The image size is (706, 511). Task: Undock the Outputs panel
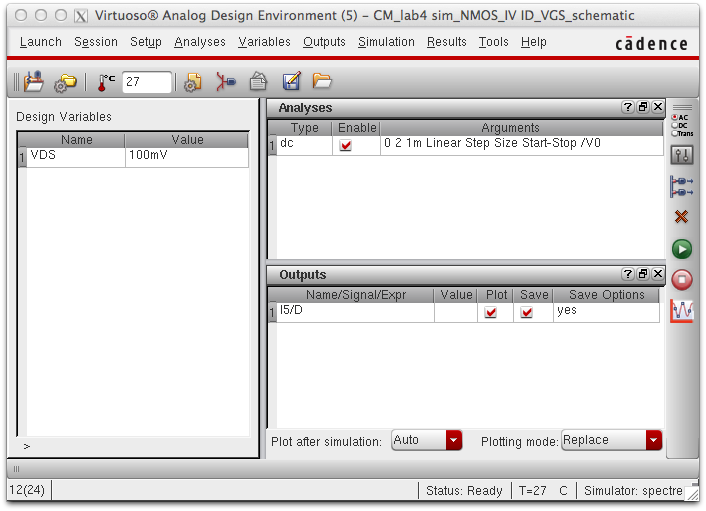tap(643, 274)
